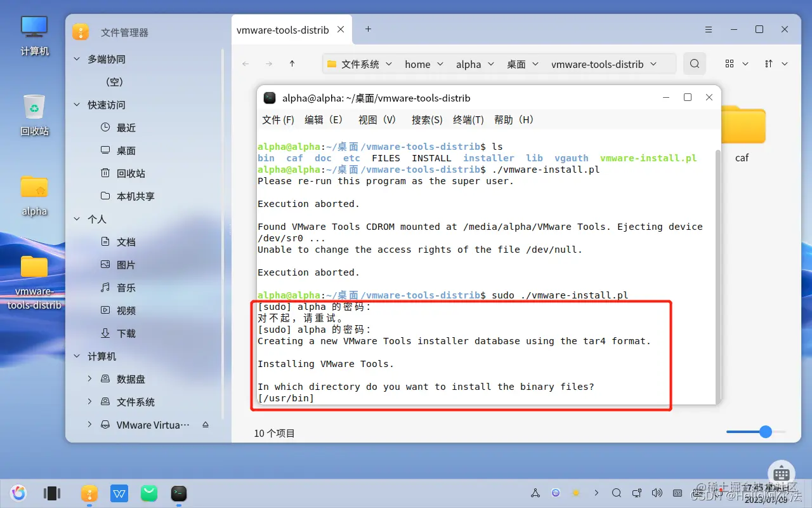The image size is (812, 508).
Task: Add a new tab in the file manager
Action: point(368,29)
